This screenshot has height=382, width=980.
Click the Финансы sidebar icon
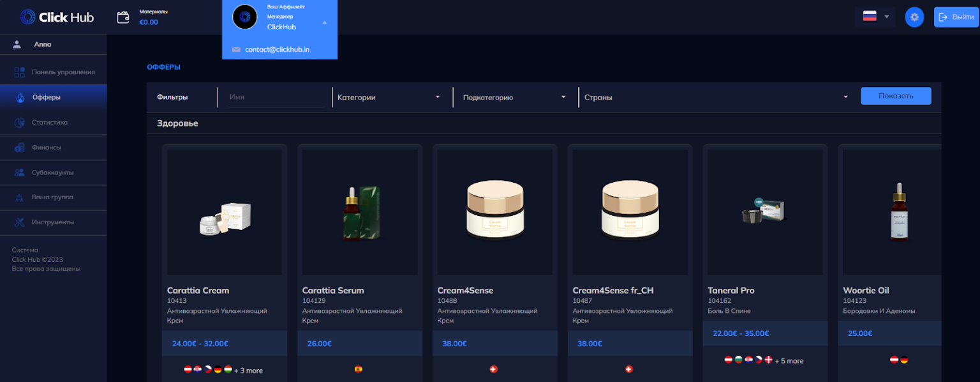pyautogui.click(x=19, y=148)
